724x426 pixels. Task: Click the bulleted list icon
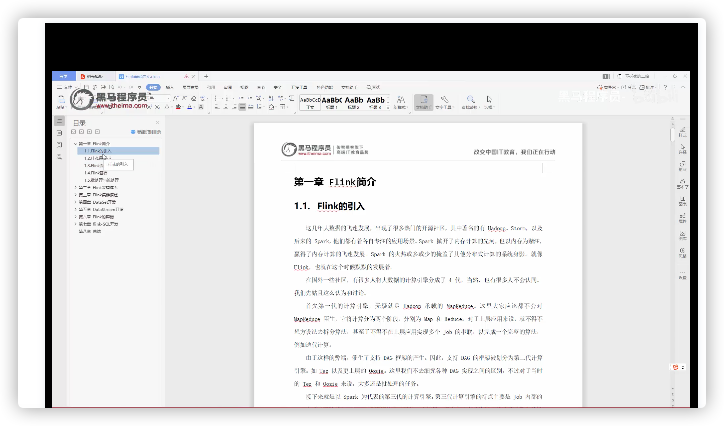point(216,98)
